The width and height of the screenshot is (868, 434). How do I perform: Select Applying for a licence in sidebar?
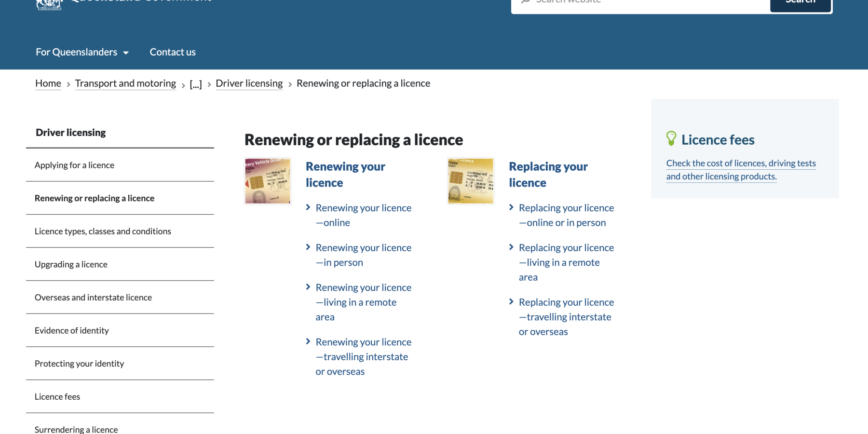[x=74, y=165]
